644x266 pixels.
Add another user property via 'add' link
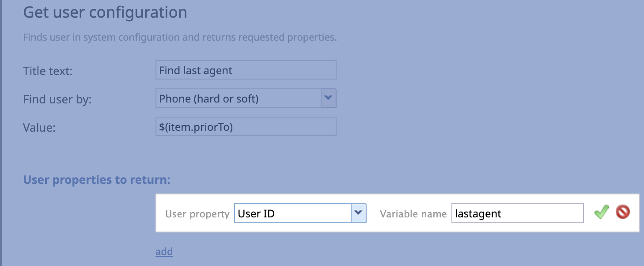[164, 251]
